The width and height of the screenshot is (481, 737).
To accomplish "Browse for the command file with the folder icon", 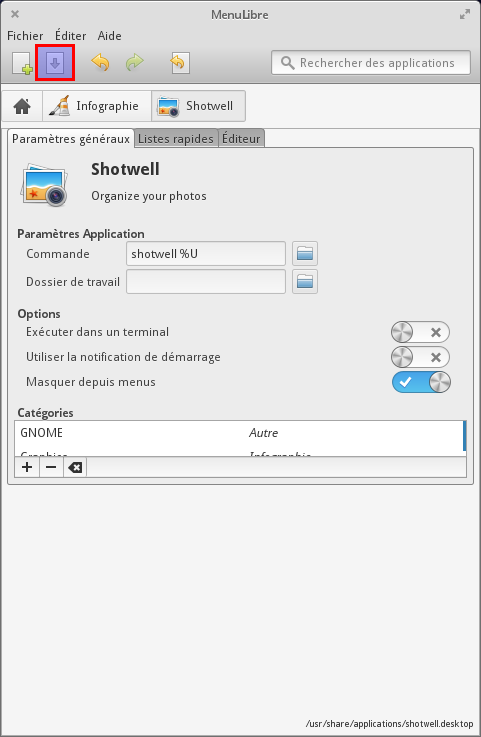I will click(x=305, y=254).
